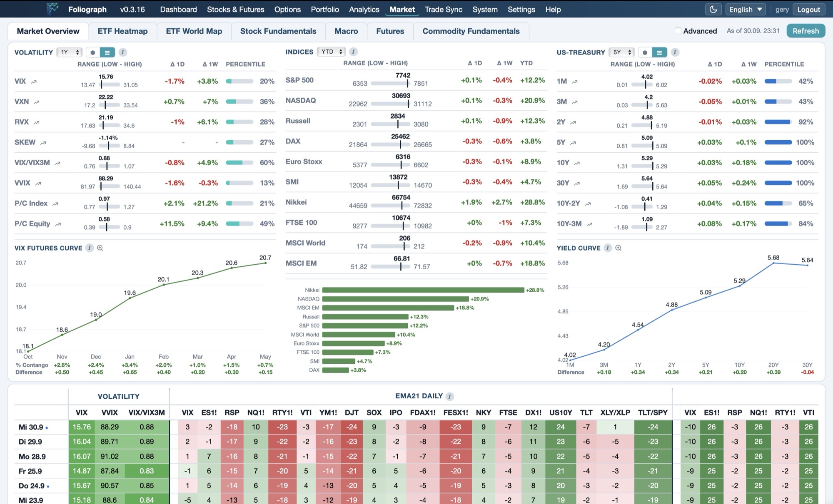Switch US-Treasury panel to list view

tap(659, 52)
